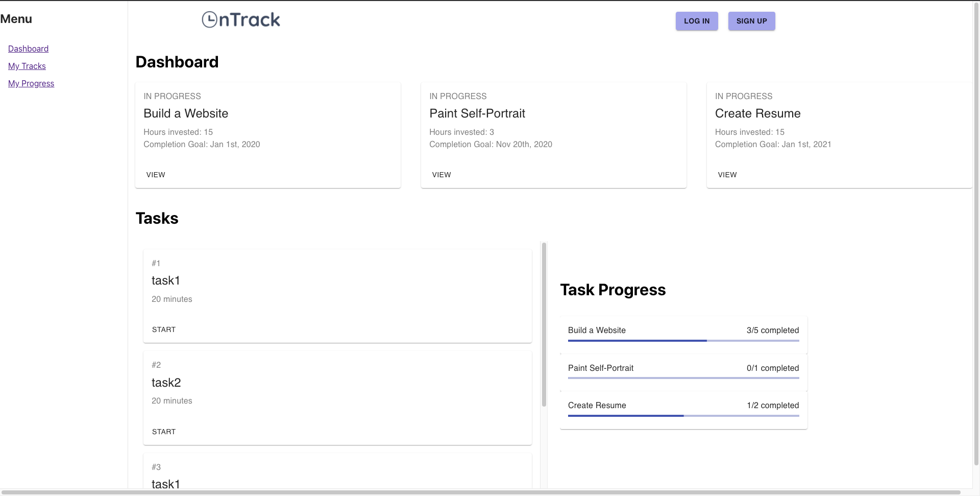Select the Build a Website card title
980x496 pixels.
[x=186, y=113]
